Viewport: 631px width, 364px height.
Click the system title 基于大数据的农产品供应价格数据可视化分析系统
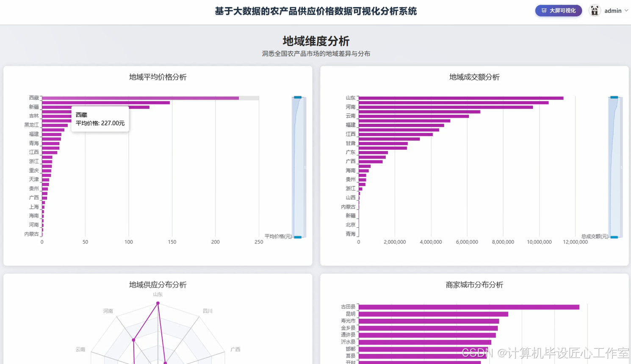316,11
